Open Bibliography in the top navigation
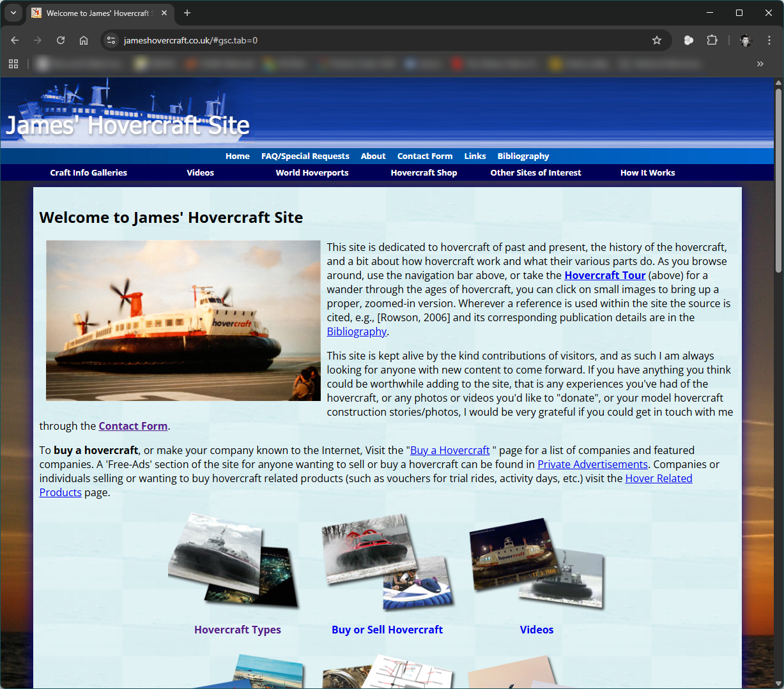 coord(523,156)
